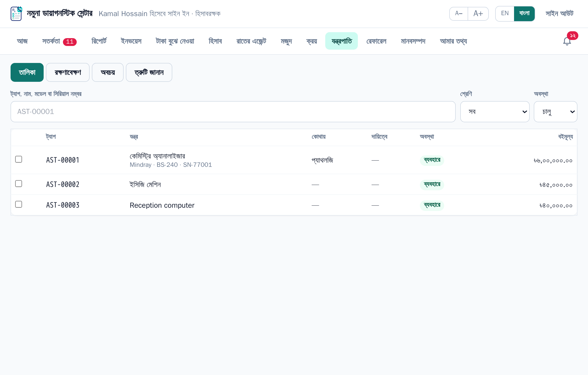The width and height of the screenshot is (588, 375).
Task: Click Reception computer equipment name
Action: [162, 205]
